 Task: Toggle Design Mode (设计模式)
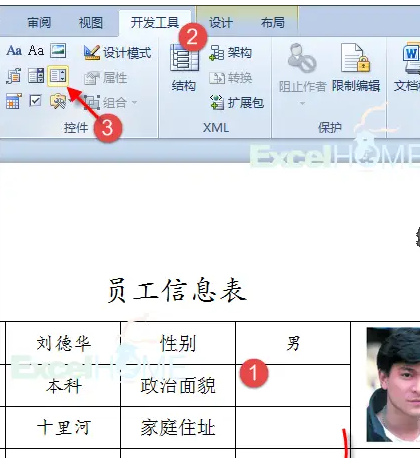click(118, 53)
